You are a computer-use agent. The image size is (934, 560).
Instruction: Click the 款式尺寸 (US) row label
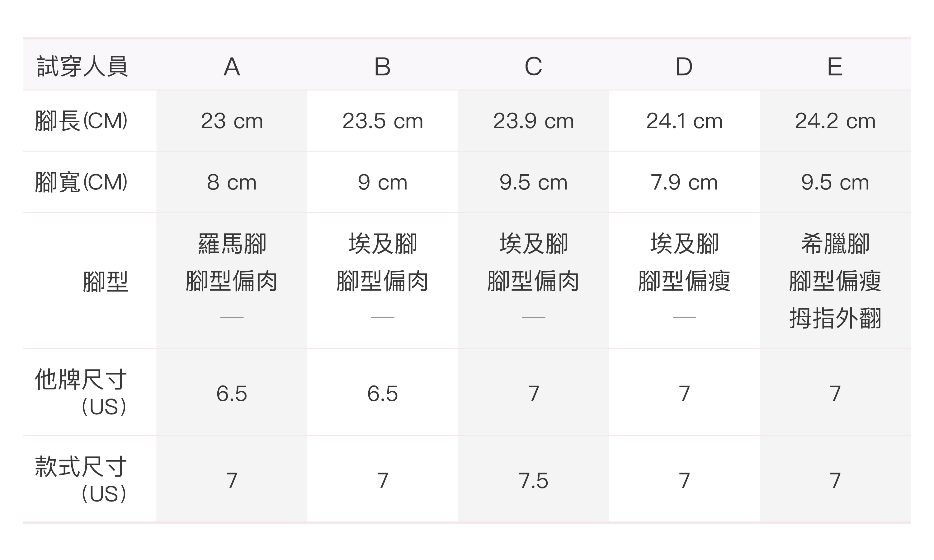[x=81, y=480]
